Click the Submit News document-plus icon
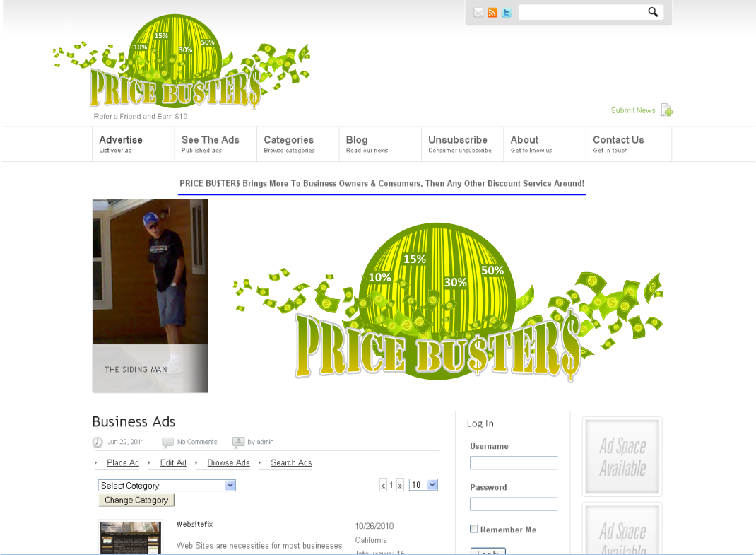Viewport: 756px width, 555px height. pos(666,110)
